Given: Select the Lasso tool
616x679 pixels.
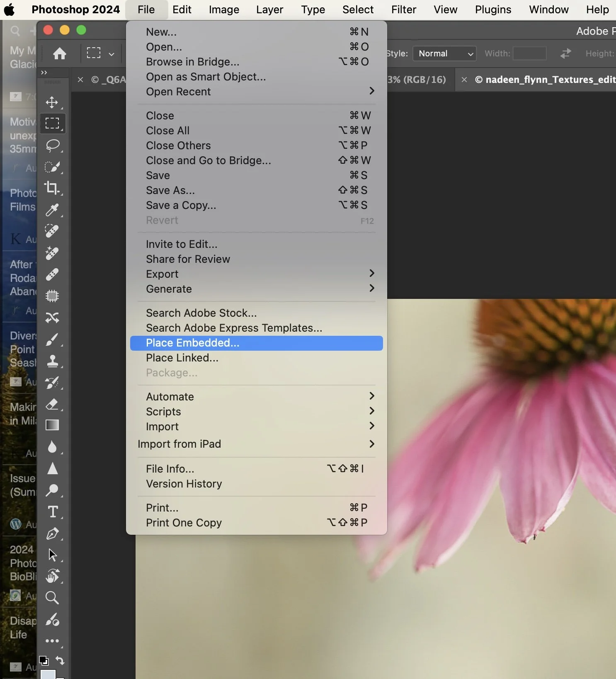Looking at the screenshot, I should point(53,145).
